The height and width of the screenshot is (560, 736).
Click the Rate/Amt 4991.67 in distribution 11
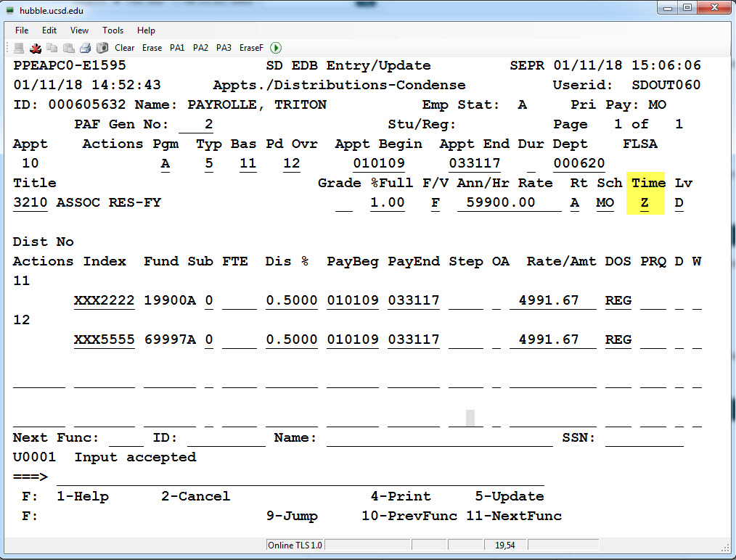553,300
